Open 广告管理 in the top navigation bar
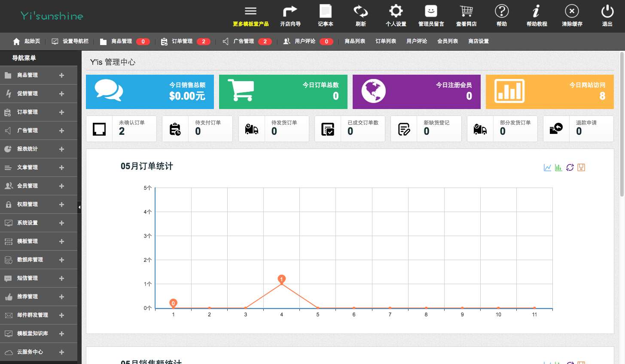625x364 pixels. coord(243,41)
